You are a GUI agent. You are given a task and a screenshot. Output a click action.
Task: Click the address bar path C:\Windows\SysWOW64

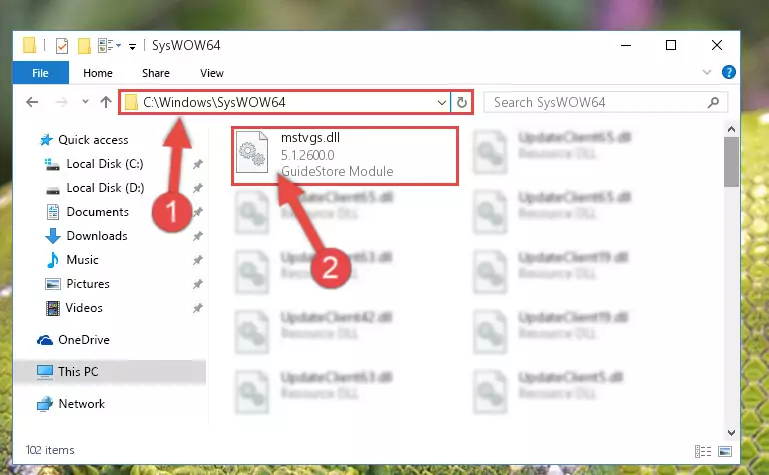(x=214, y=102)
